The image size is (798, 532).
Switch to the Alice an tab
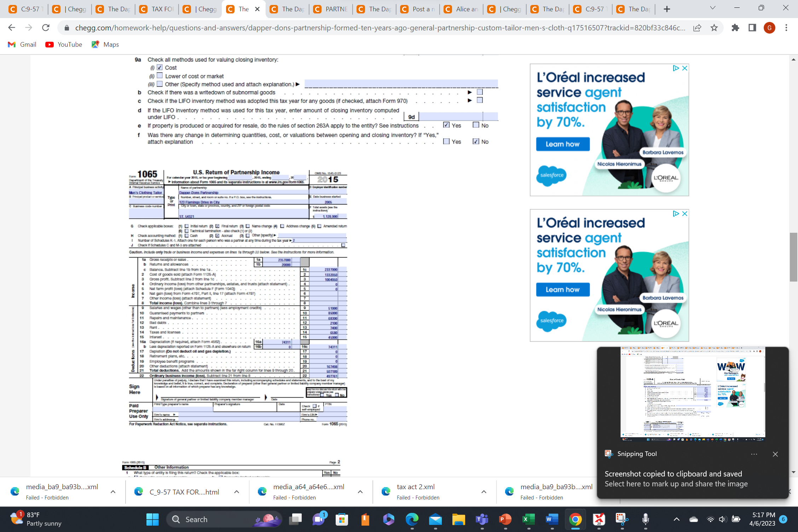tap(461, 9)
